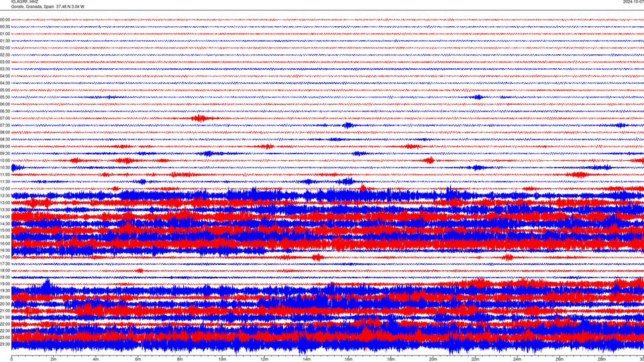Select the 00:00 time label
Viewport: 644px width, 362px height.
pyautogui.click(x=5, y=19)
